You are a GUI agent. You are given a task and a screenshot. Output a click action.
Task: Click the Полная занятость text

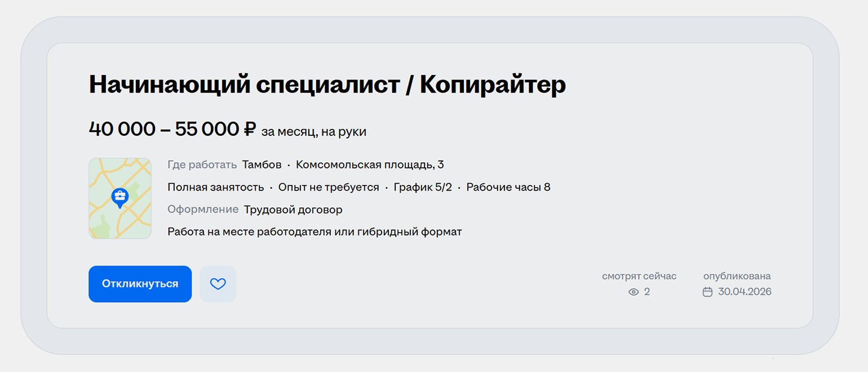(216, 188)
